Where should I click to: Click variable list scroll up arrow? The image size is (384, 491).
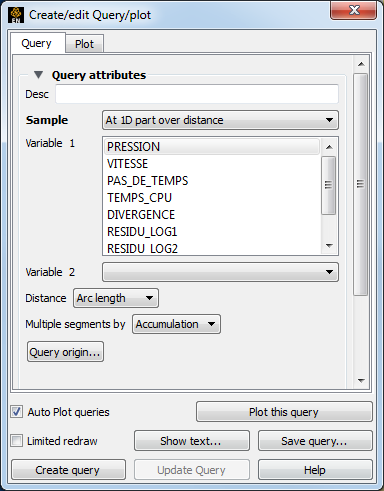(329, 147)
